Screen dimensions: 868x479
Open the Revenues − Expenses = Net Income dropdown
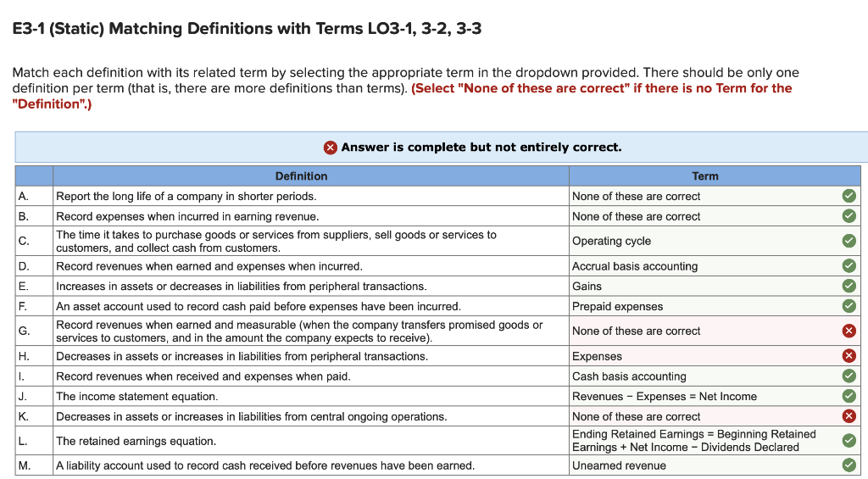pos(714,396)
